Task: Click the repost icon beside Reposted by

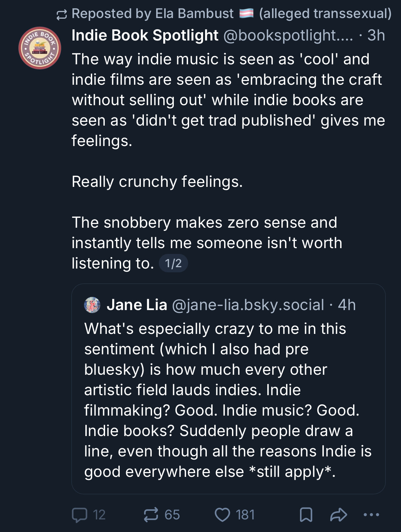Action: [62, 14]
